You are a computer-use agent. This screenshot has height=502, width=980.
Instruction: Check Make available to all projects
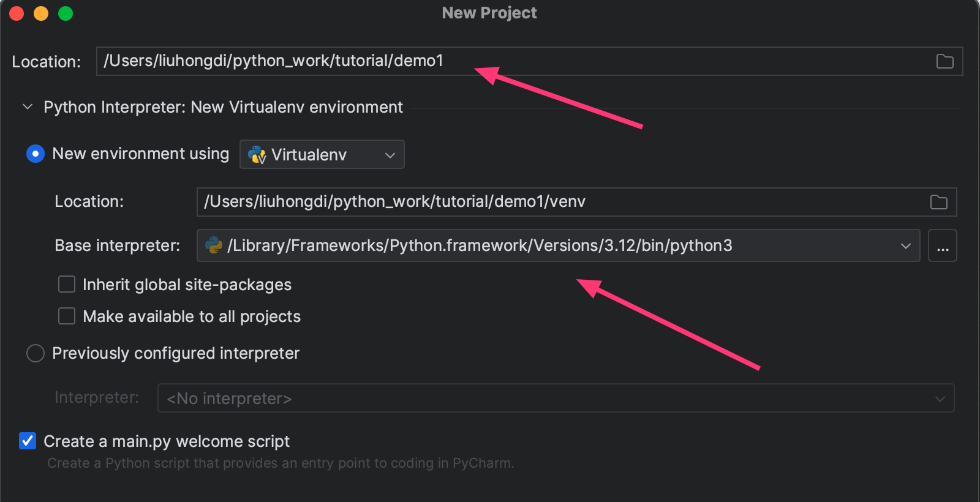click(67, 316)
